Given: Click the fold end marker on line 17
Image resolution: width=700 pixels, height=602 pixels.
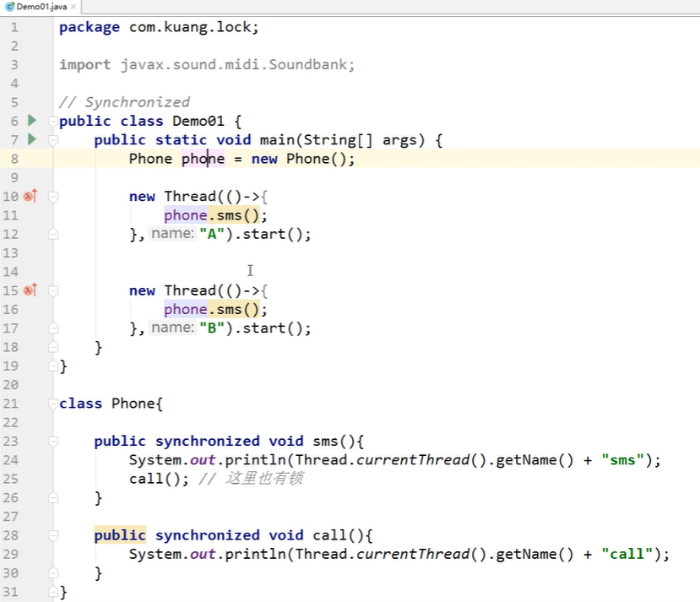Looking at the screenshot, I should pos(52,328).
